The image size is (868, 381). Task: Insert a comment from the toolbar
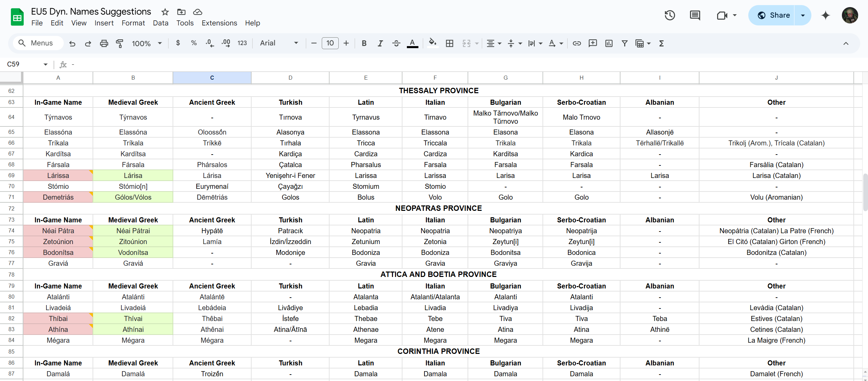click(593, 43)
